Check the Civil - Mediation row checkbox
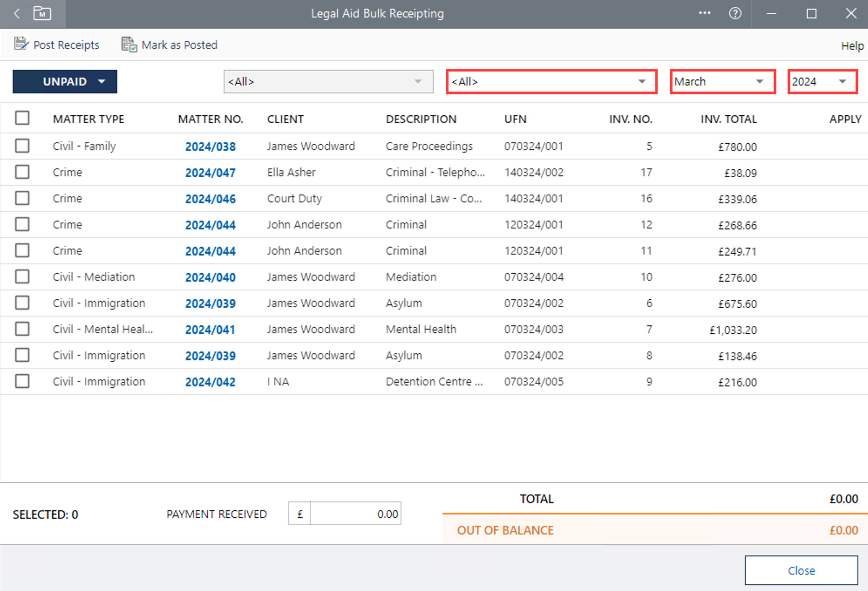Screen dimensions: 868x591 point(22,277)
